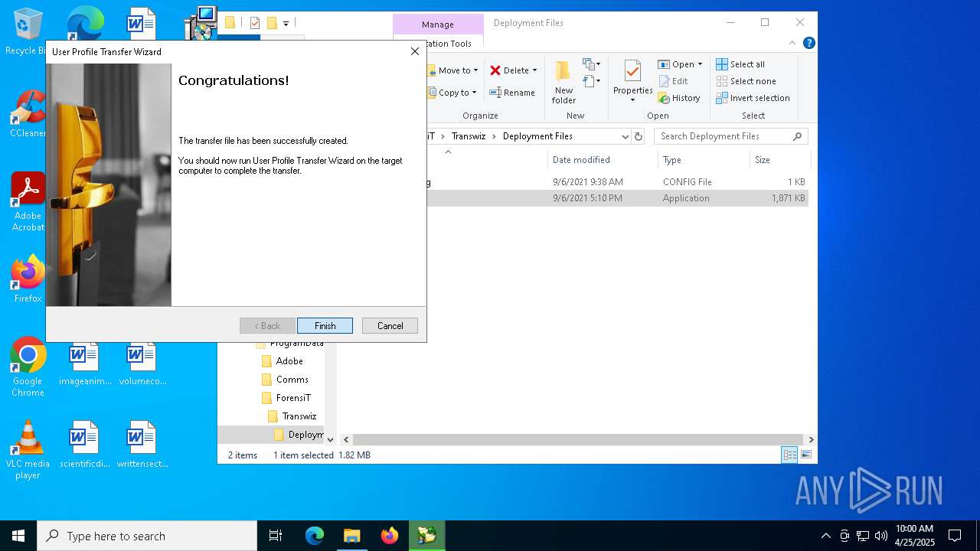Click taskbar search box
Image resolution: width=980 pixels, height=551 pixels.
tap(147, 536)
